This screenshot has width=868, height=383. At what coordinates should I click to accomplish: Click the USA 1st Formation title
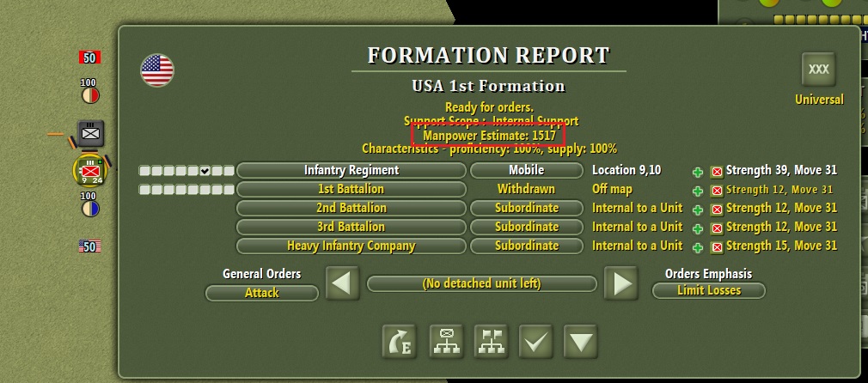(x=488, y=87)
